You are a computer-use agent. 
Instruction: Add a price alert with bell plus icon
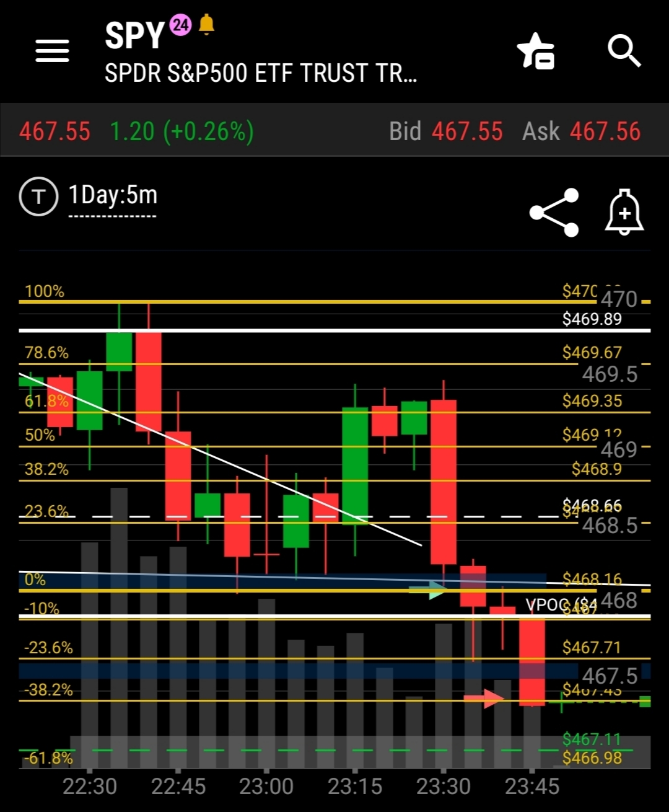[x=624, y=213]
